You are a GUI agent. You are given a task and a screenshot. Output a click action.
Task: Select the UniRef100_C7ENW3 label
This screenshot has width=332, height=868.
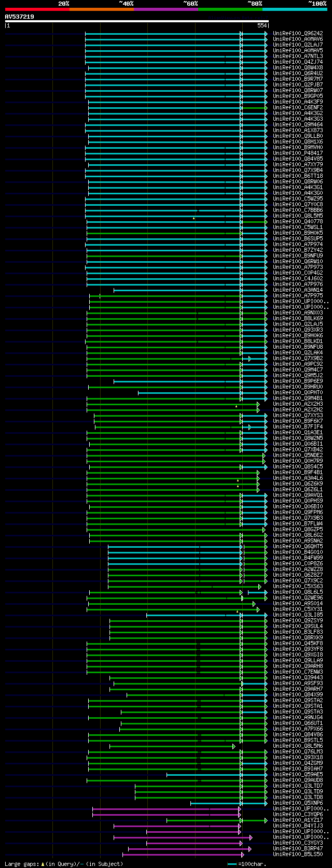coord(298,672)
